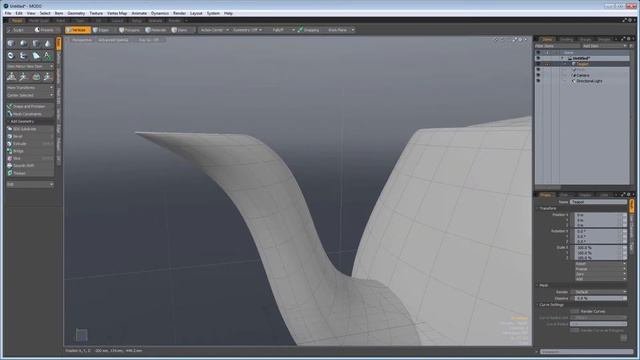The image size is (640, 360).
Task: Activate the SDS Subdivide tool
Action: tap(30, 129)
